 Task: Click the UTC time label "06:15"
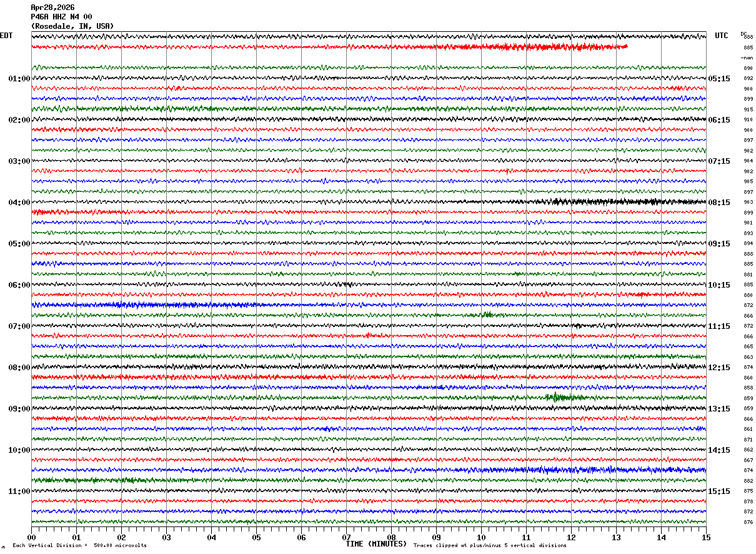pos(719,120)
